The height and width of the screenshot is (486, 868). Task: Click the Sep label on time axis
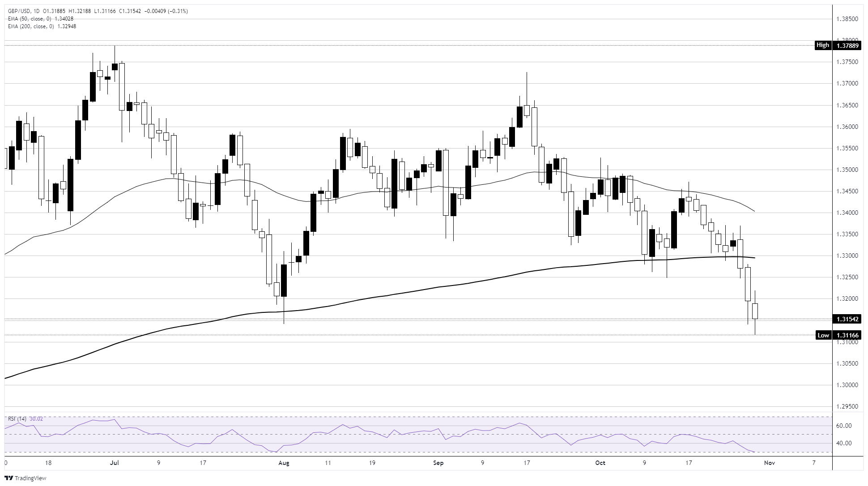(438, 463)
